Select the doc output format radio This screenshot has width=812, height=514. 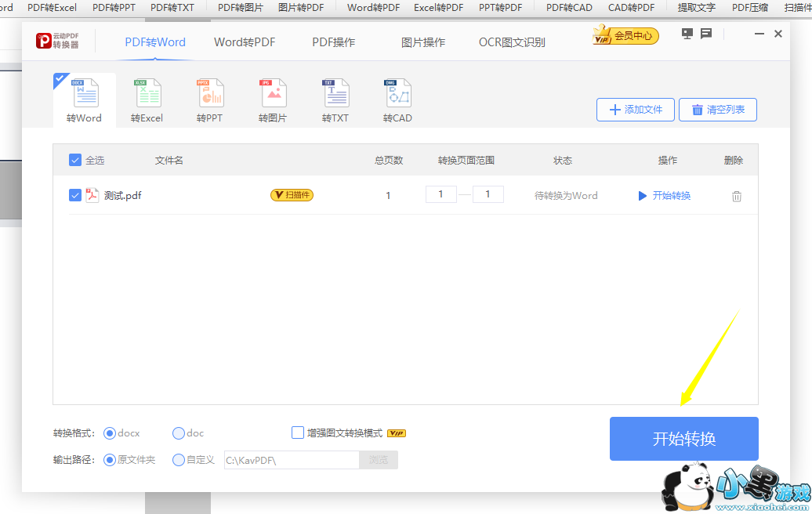[179, 433]
